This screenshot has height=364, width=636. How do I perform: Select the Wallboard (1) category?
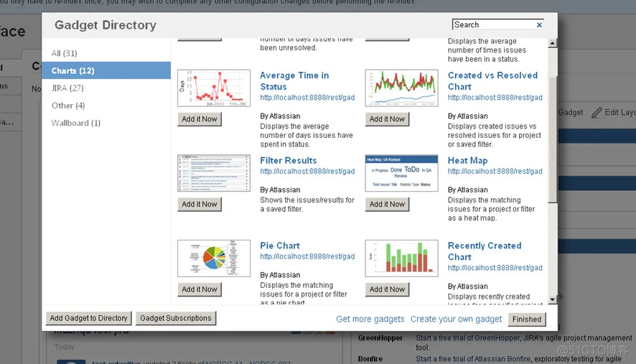76,123
